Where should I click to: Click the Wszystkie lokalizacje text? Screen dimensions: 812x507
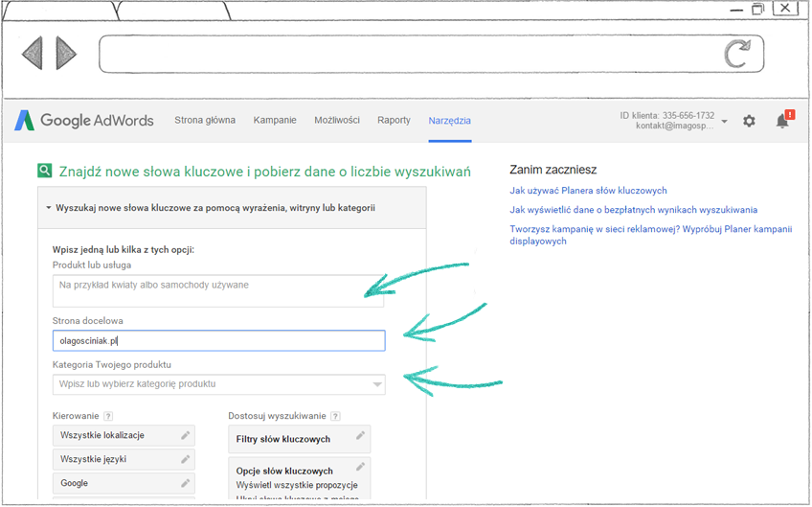pos(102,435)
